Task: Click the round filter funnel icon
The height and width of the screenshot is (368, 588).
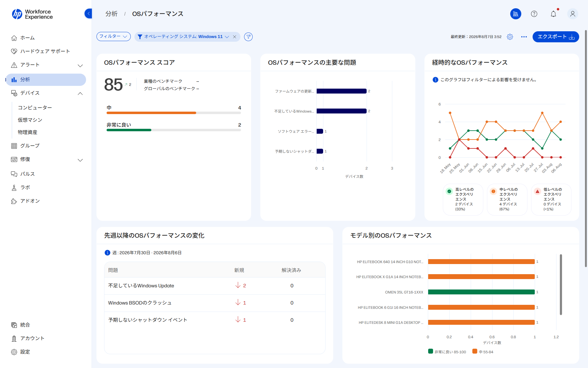Action: pyautogui.click(x=248, y=37)
